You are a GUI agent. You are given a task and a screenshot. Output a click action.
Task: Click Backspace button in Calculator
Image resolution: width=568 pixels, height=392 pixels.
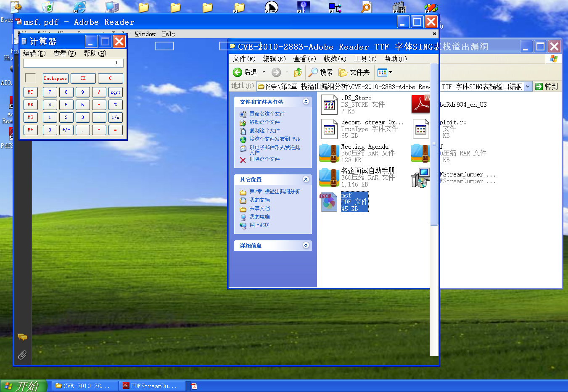pyautogui.click(x=55, y=78)
